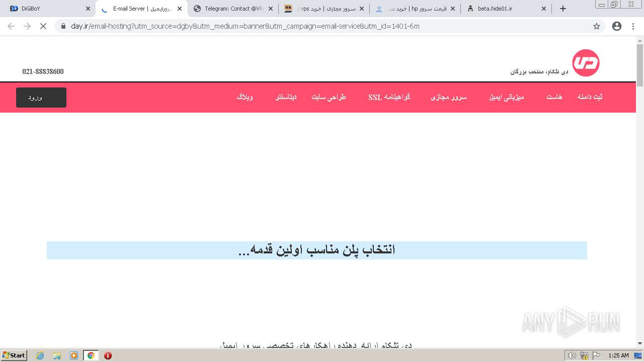Click the Day Telecom tagline text
The width and height of the screenshot is (644, 362).
click(x=539, y=72)
